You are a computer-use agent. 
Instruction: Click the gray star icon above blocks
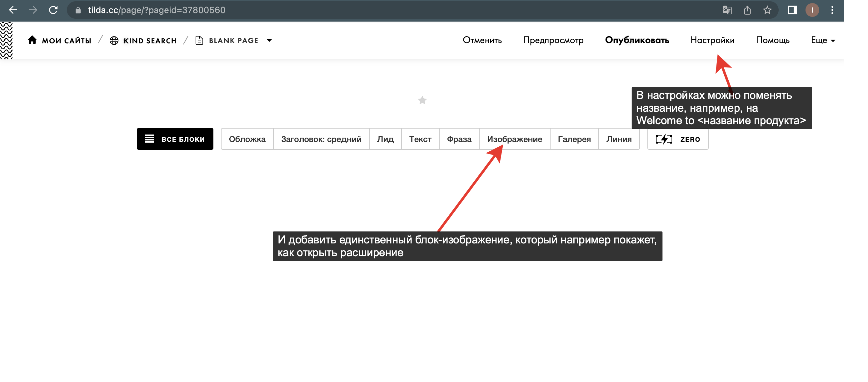click(422, 100)
